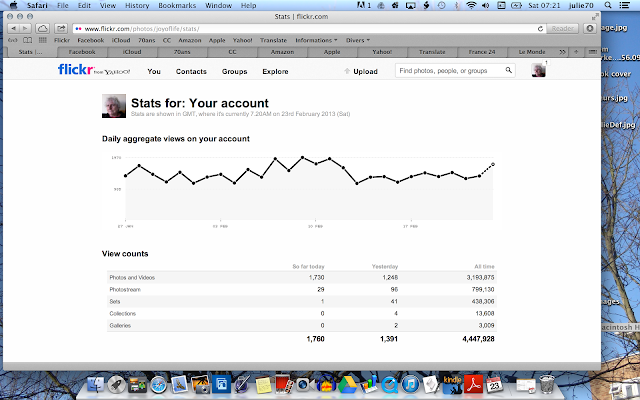This screenshot has width=640, height=400.
Task: Launch Google Drive from the Dock
Action: 347,385
